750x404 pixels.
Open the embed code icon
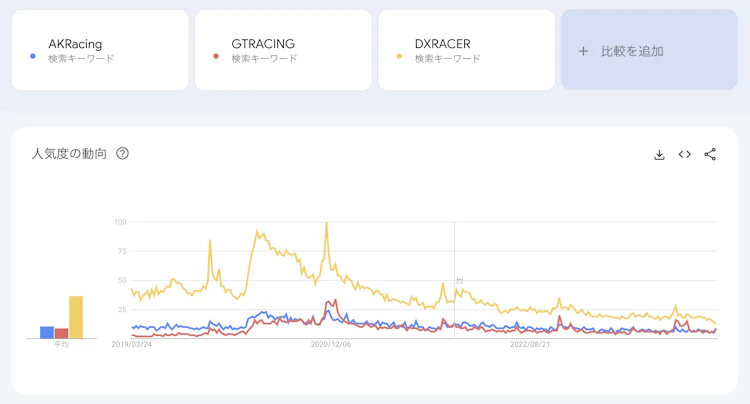coord(685,154)
